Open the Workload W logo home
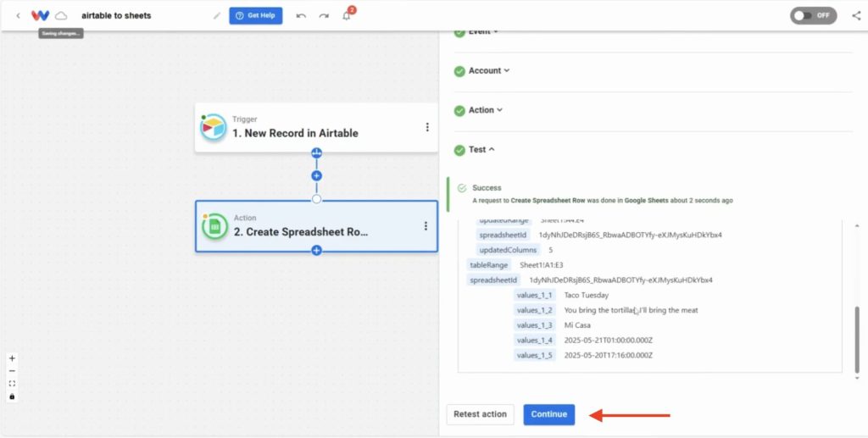This screenshot has height=438, width=868. 40,15
